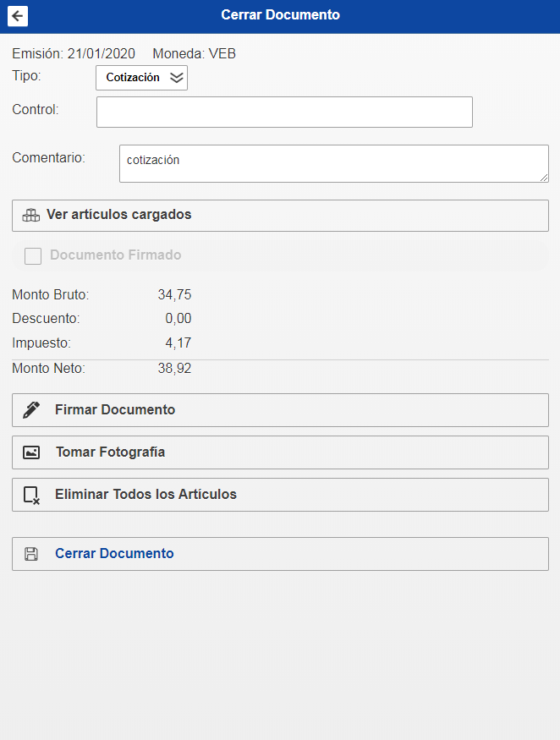The width and height of the screenshot is (560, 740).
Task: Select the Tomar Fotografía button label
Action: (110, 452)
